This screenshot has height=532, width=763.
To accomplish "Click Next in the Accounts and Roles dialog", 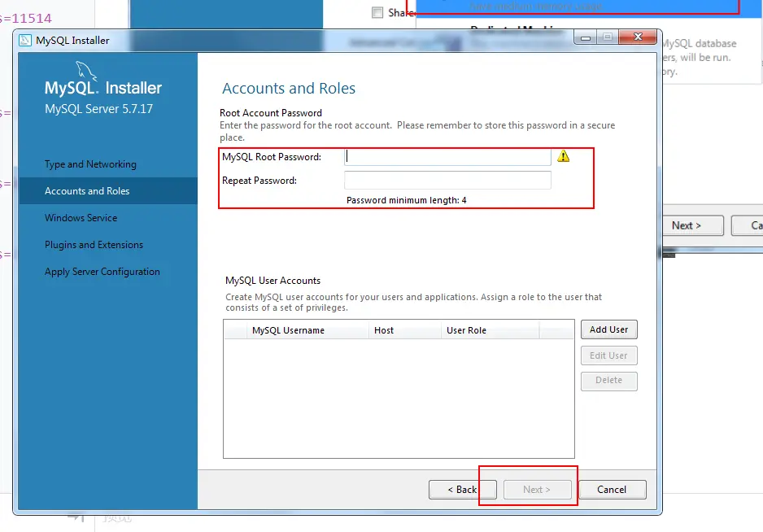I will click(x=537, y=490).
